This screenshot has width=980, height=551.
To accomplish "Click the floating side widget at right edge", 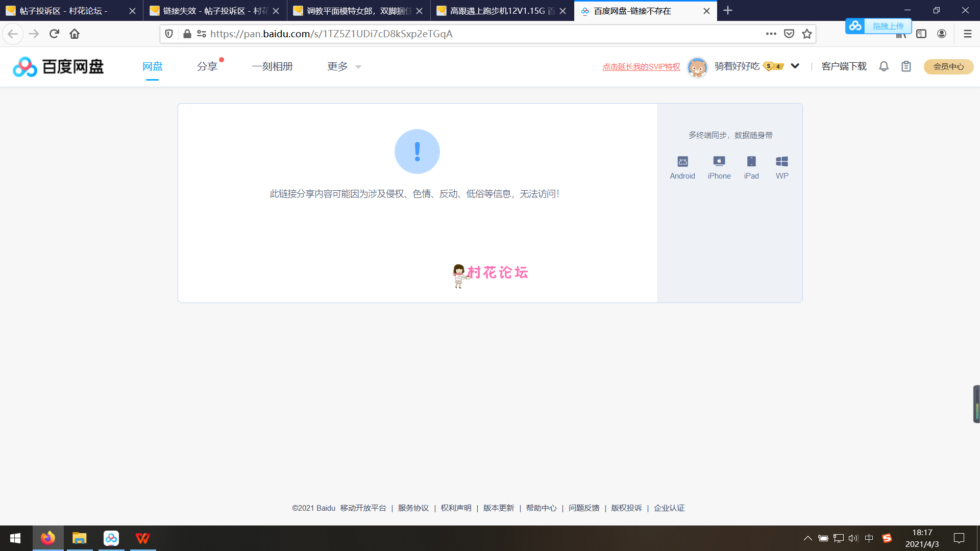I will (x=976, y=404).
